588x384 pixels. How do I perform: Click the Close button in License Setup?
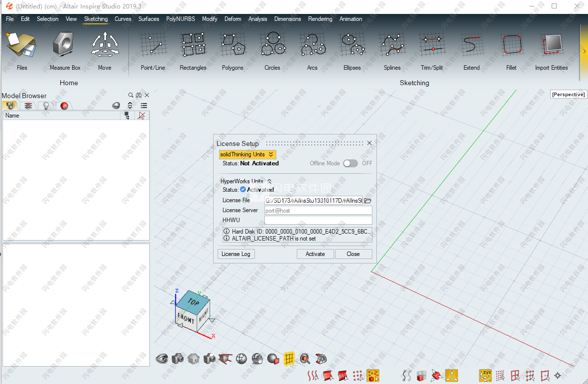click(353, 254)
